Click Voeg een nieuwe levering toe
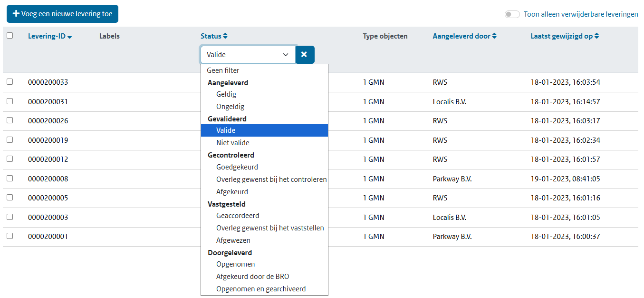Image resolution: width=644 pixels, height=298 pixels. (62, 14)
